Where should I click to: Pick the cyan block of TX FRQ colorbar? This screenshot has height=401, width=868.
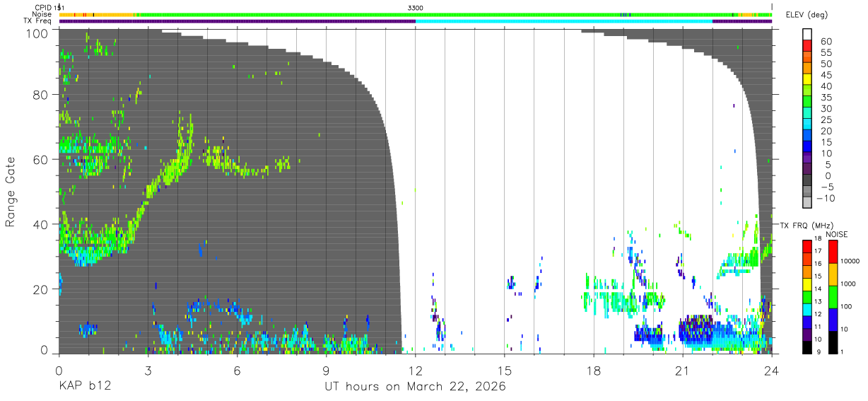pyautogui.click(x=807, y=310)
